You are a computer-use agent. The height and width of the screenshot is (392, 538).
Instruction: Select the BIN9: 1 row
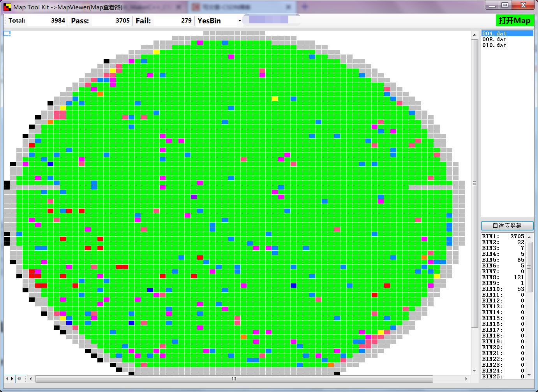coord(503,283)
